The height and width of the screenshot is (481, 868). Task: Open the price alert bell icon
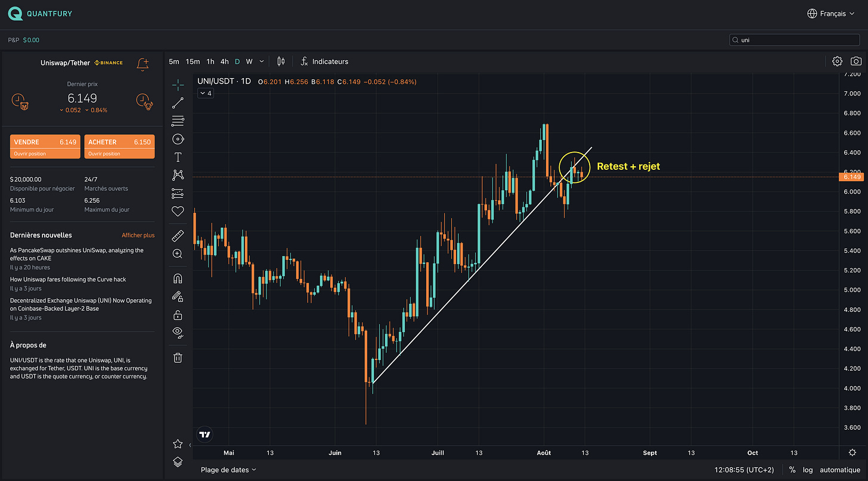tap(142, 64)
